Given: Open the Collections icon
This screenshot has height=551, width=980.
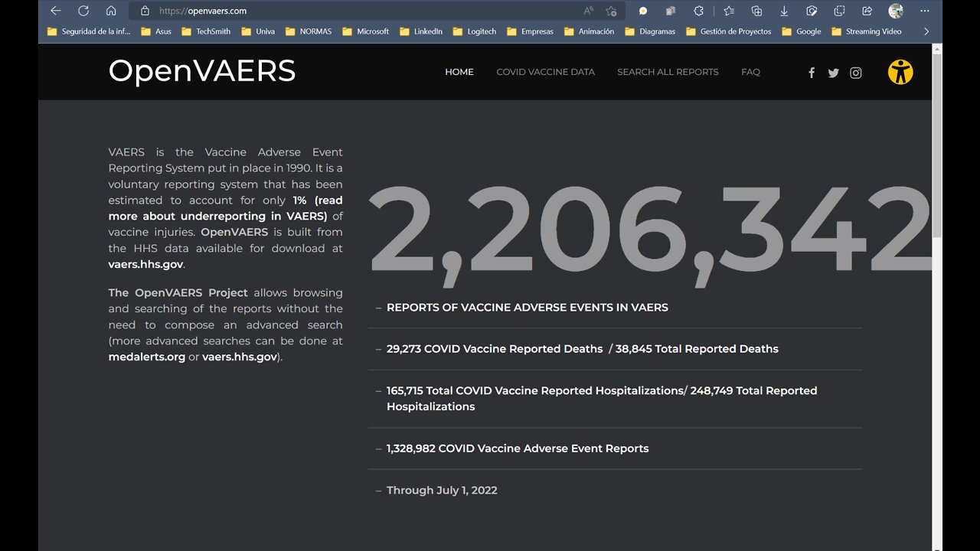Looking at the screenshot, I should pos(756,11).
